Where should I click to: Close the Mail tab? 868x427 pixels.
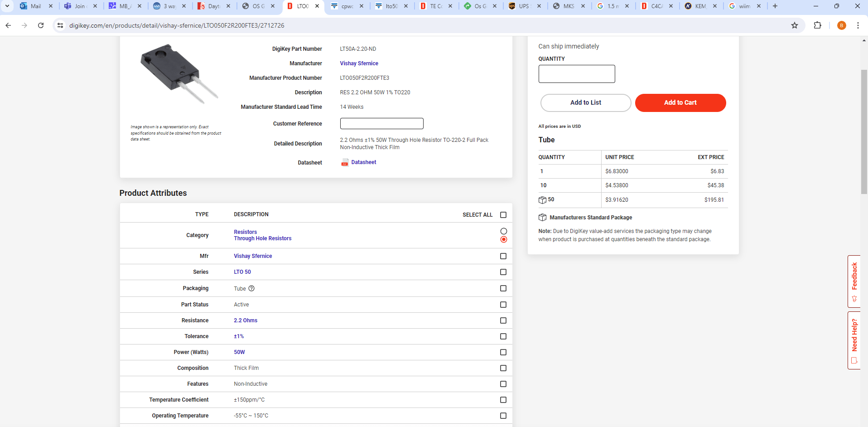pyautogui.click(x=51, y=6)
